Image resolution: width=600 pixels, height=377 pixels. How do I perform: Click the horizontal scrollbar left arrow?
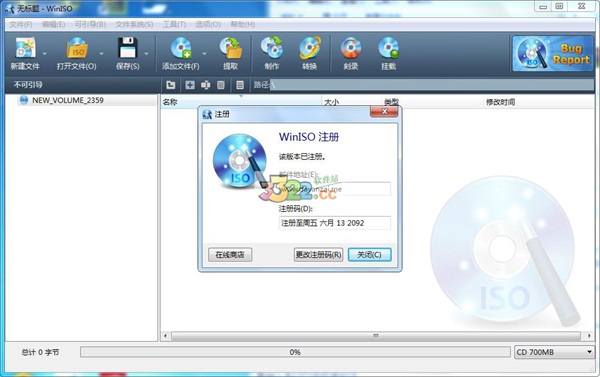point(165,336)
